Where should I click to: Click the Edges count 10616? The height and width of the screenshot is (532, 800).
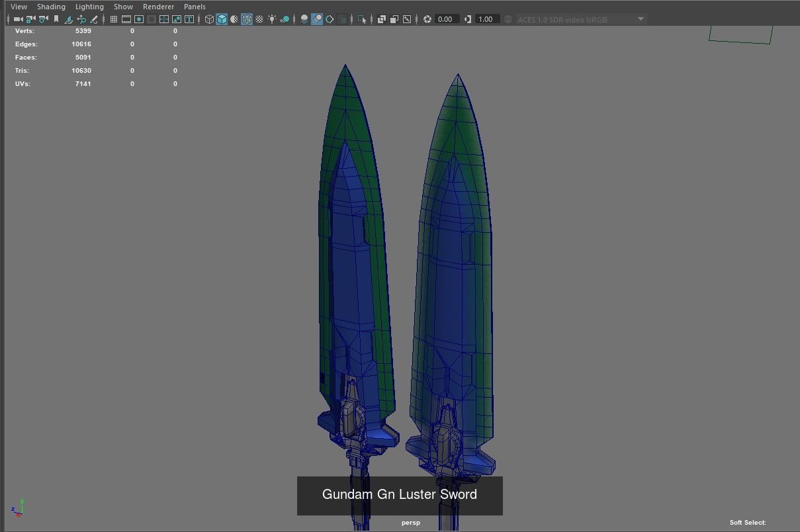81,44
